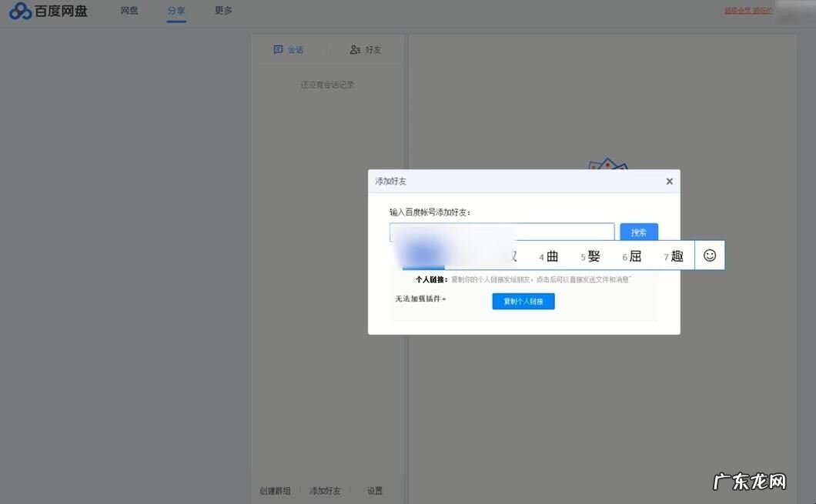Click the Baidu Netdisk logo icon
Screen dimensions: 816x504
[x=19, y=11]
